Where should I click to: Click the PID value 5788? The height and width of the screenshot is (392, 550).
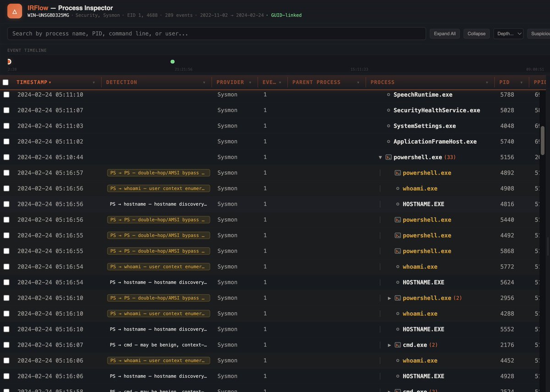click(x=507, y=94)
